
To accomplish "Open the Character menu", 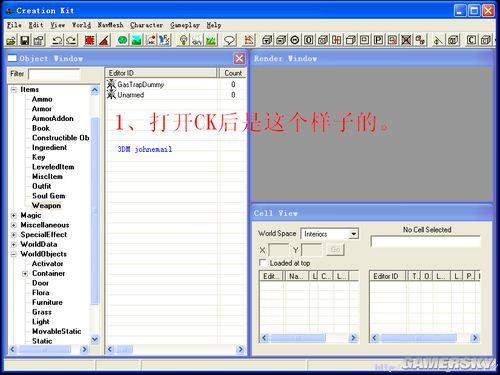I will [146, 25].
